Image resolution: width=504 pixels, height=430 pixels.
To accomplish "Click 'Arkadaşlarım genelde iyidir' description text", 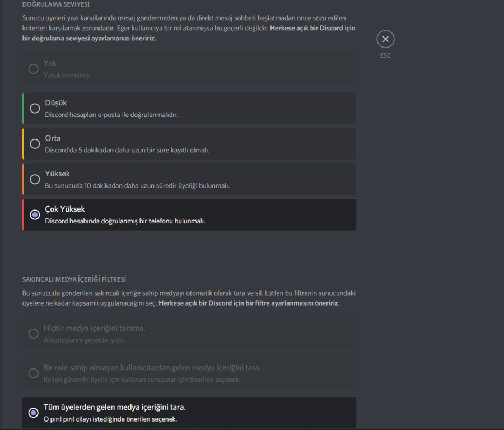I will coord(85,340).
